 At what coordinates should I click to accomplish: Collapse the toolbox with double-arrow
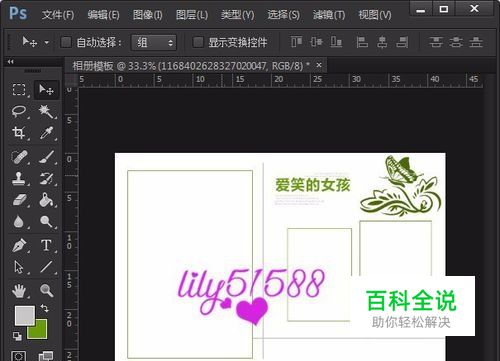point(11,62)
